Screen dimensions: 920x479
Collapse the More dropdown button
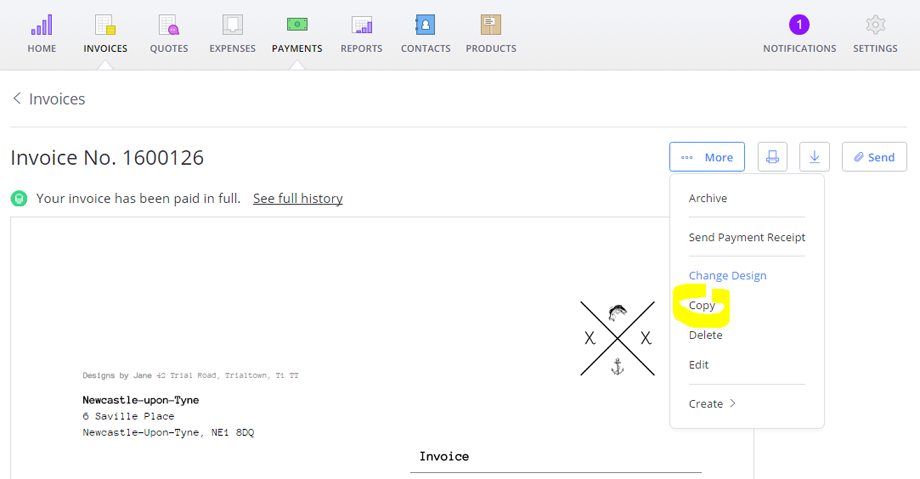tap(707, 157)
